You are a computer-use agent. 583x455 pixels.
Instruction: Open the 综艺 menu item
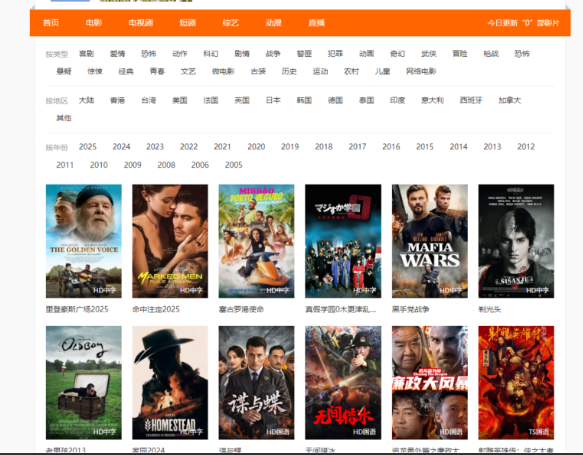pos(231,23)
